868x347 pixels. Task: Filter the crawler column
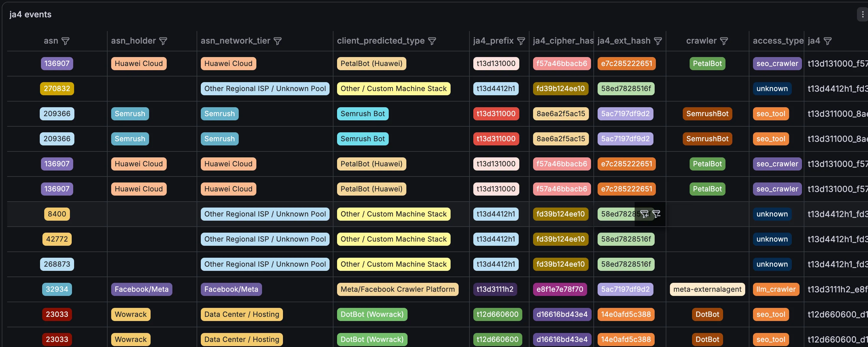pos(724,41)
